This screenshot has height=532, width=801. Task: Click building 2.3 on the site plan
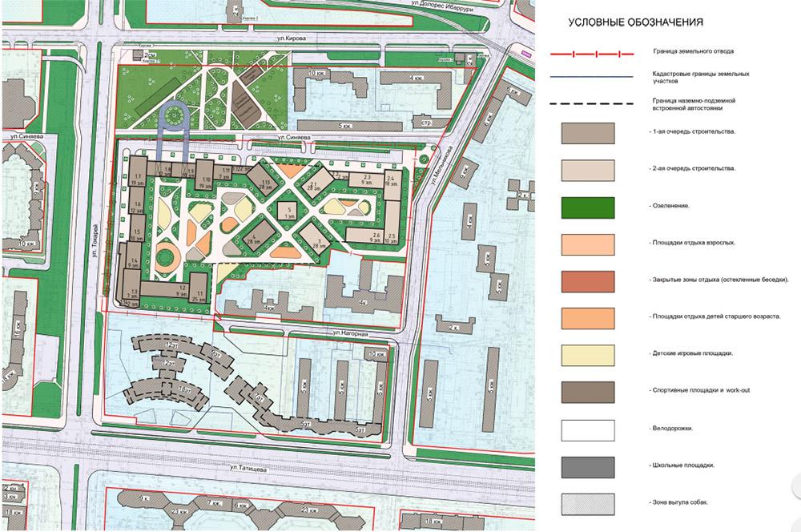[x=367, y=179]
